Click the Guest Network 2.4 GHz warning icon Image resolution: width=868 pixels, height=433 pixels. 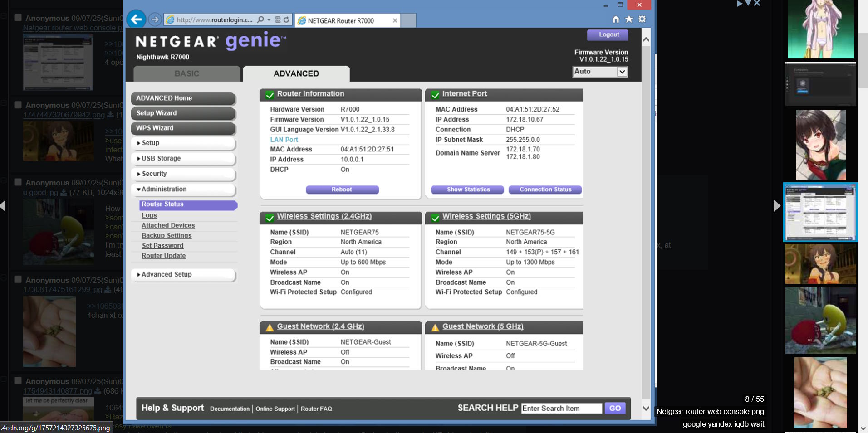point(270,327)
